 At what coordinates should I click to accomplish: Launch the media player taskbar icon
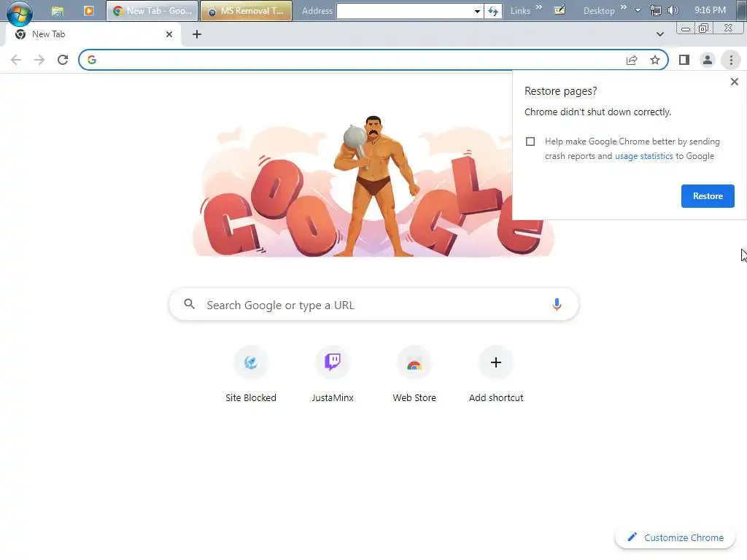(88, 10)
